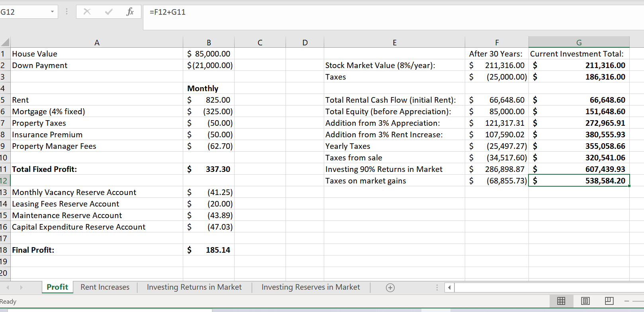Click the Name Box showing G12
The height and width of the screenshot is (312, 644).
click(x=25, y=12)
